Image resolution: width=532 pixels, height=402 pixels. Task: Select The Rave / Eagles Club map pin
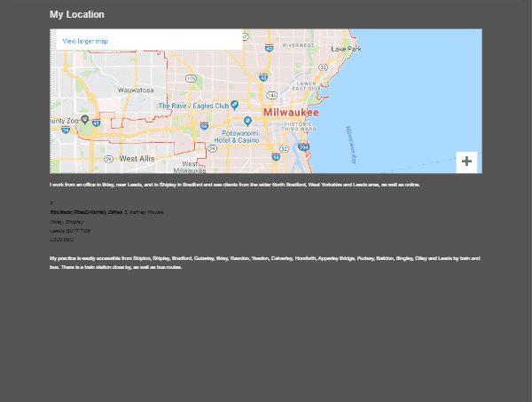(234, 105)
